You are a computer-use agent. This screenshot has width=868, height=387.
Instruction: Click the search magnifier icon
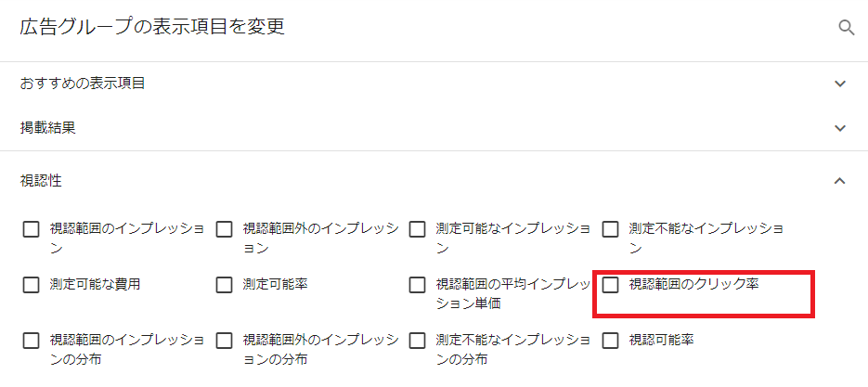[846, 28]
